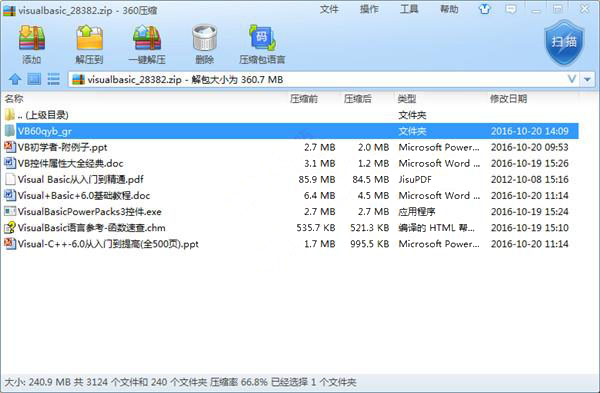This screenshot has width=600, height=393.
Task: Switch to the list view button
Action: click(x=54, y=79)
